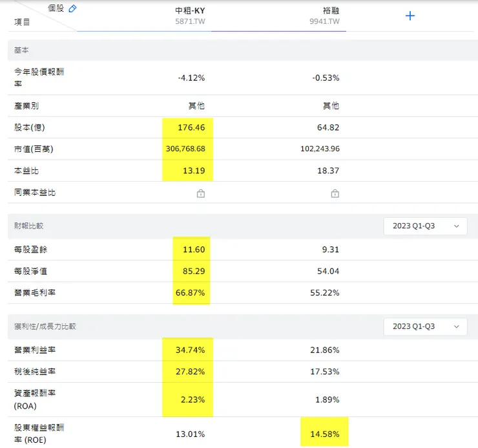The image size is (478, 448).
Task: Select the -0.53% return value
Action: click(x=326, y=78)
